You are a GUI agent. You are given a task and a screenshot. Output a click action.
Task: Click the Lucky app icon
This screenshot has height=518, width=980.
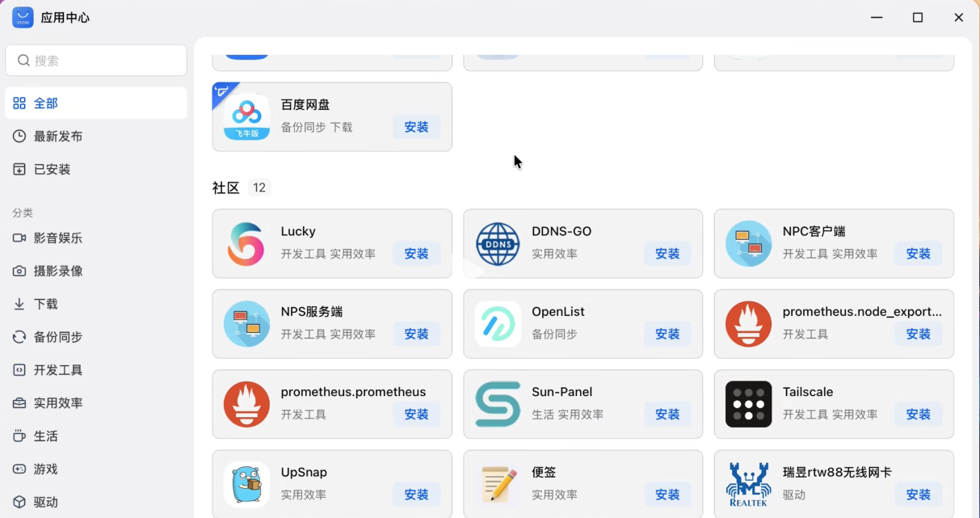point(246,243)
